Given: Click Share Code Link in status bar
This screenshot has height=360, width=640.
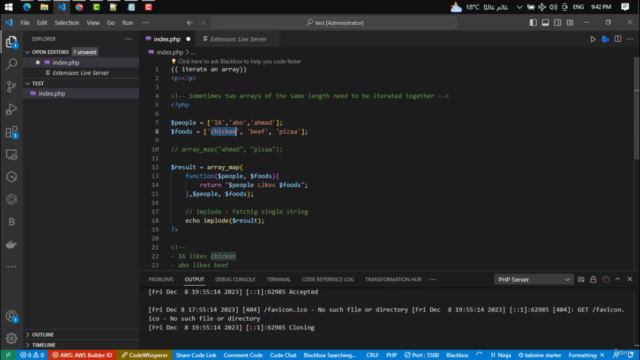Looking at the screenshot, I should point(196,355).
